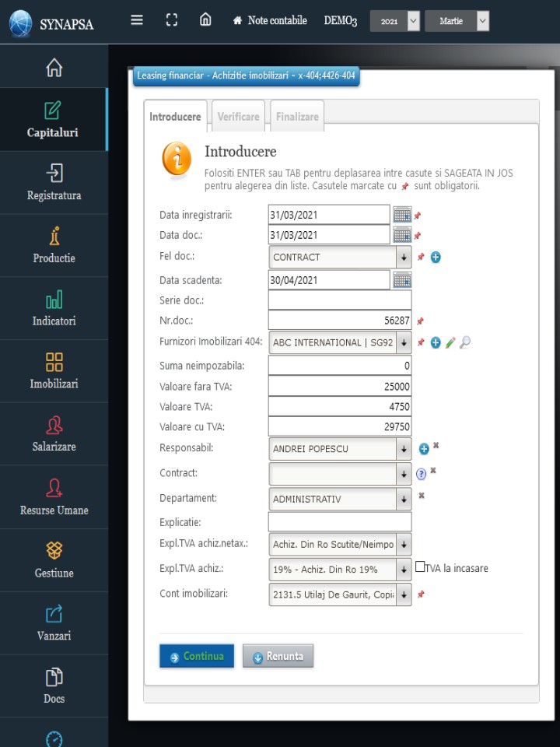Viewport: 560px width, 747px height.
Task: Open Note contabile link
Action: [x=270, y=20]
